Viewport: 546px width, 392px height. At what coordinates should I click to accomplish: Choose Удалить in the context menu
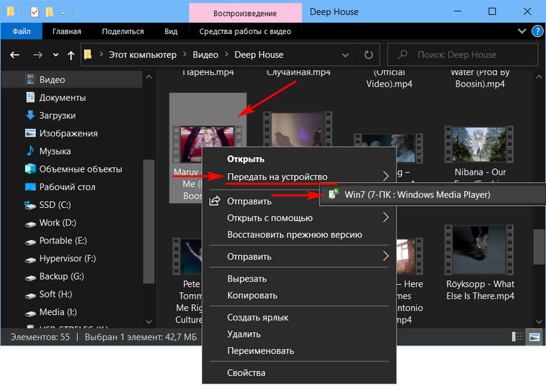tap(299, 334)
